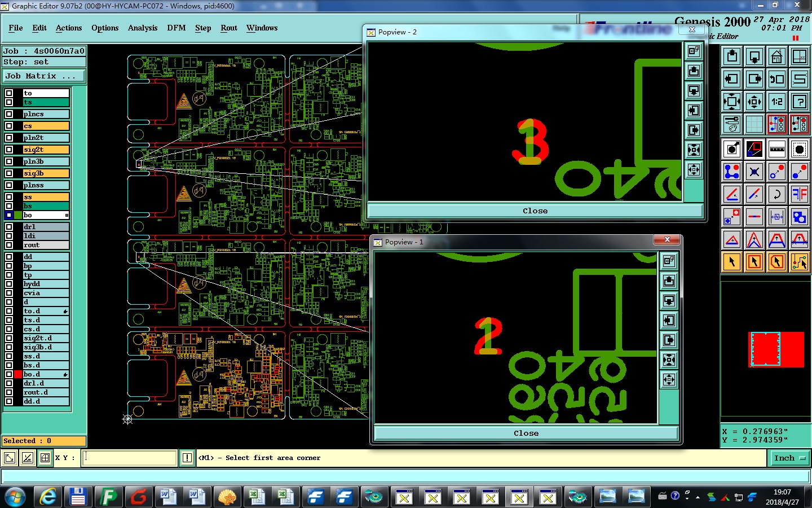Toggle checkbox for layer 'rout'
This screenshot has width=812, height=508.
point(9,245)
